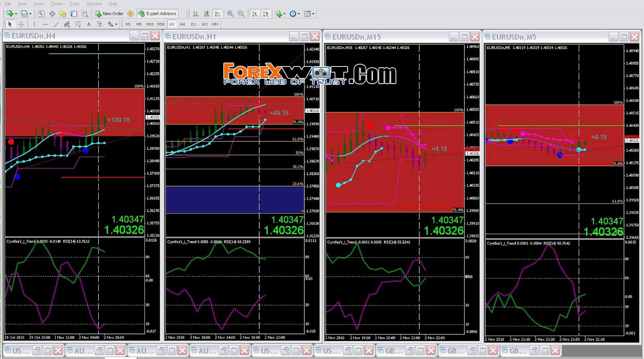
Task: Click green price 1.40326 in M5 chart
Action: point(603,232)
